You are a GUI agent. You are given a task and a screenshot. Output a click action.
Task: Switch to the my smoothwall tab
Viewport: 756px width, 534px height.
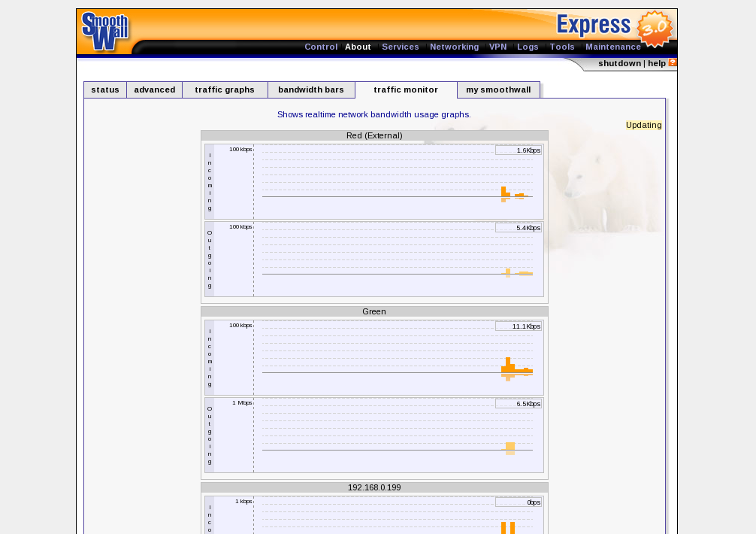498,90
